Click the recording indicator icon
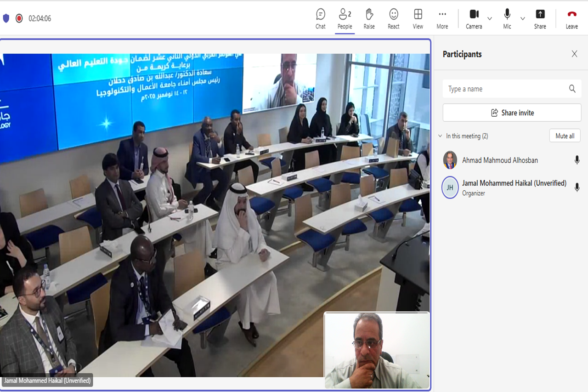The height and width of the screenshot is (392, 588). tap(19, 18)
